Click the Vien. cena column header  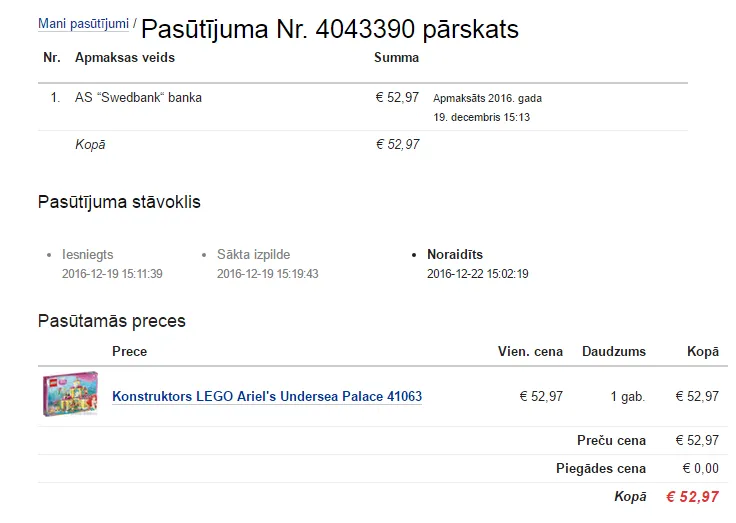tap(530, 352)
